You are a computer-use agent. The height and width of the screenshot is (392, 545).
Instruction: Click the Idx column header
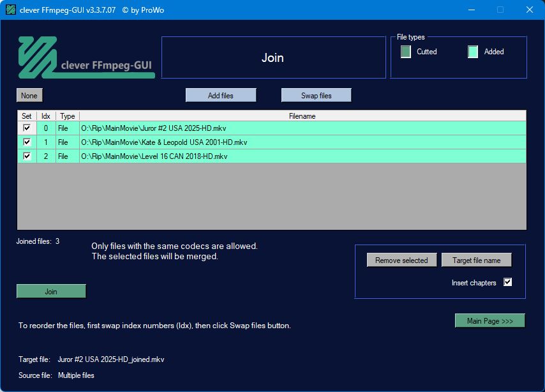(x=46, y=116)
